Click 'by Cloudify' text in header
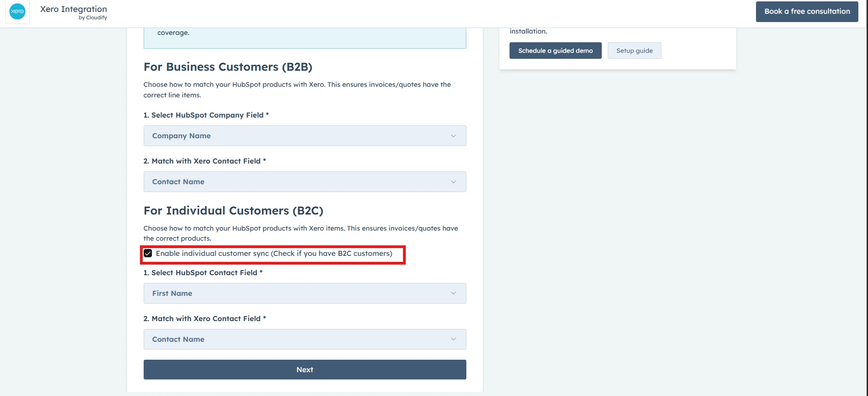 (93, 17)
